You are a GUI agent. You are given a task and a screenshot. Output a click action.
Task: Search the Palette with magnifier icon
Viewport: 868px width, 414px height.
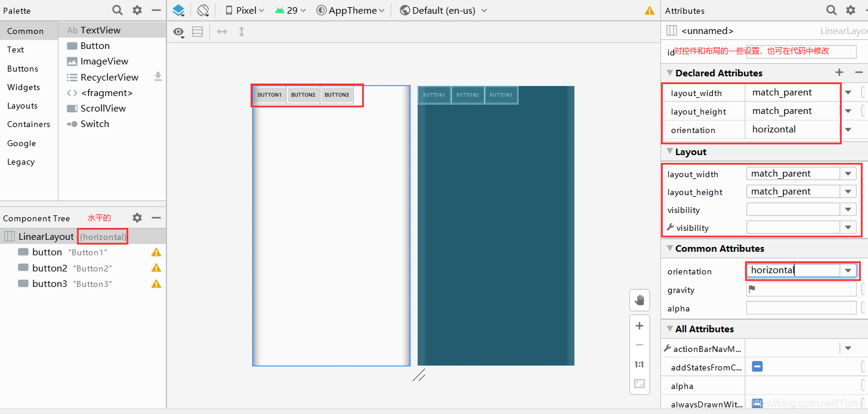118,10
